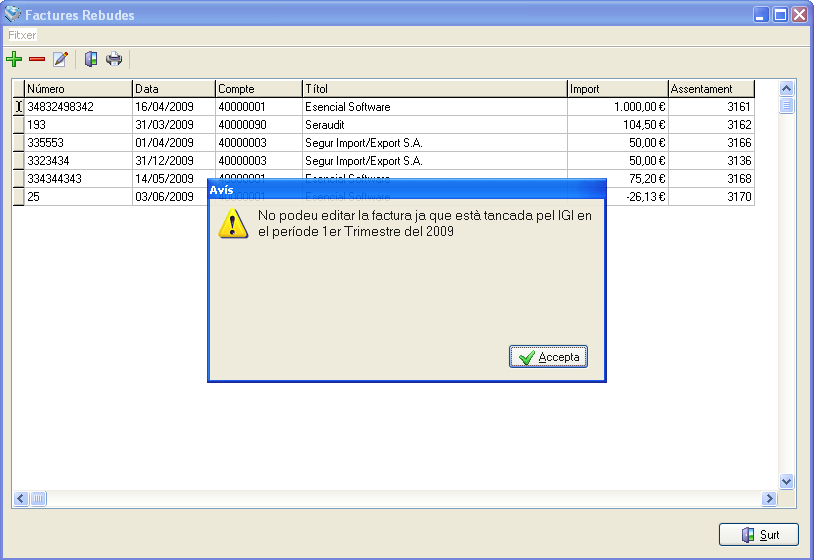814x560 pixels.
Task: Select invoice number 3323434
Action: coord(78,161)
